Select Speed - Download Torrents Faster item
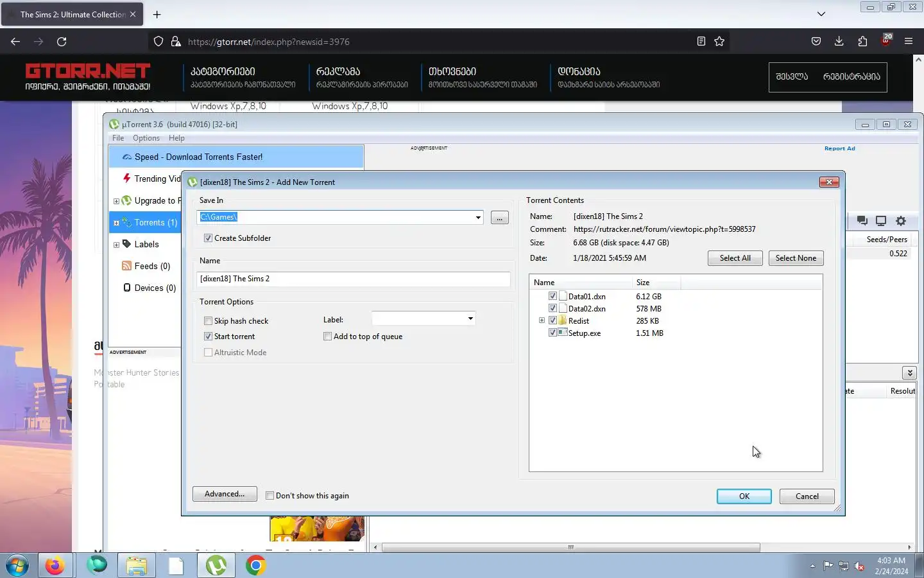 [236, 157]
